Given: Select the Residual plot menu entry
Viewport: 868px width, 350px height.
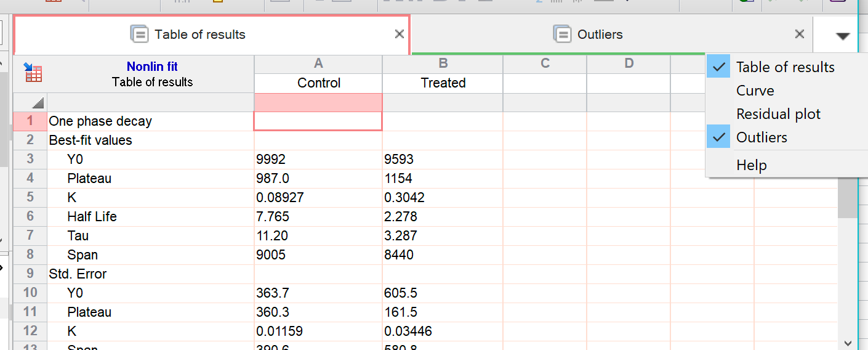Looking at the screenshot, I should pyautogui.click(x=778, y=114).
